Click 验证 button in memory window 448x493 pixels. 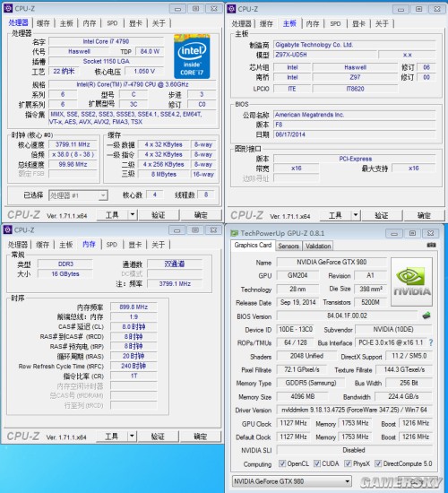coord(158,437)
